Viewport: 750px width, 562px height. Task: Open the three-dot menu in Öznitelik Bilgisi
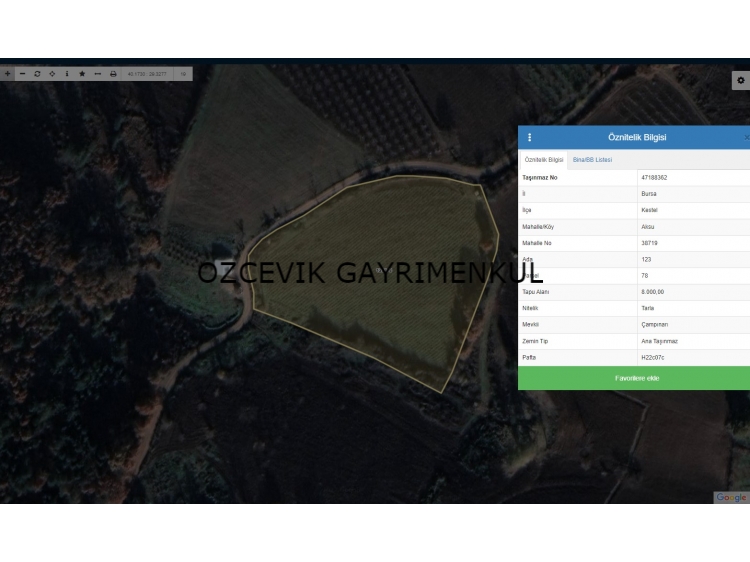tap(529, 137)
